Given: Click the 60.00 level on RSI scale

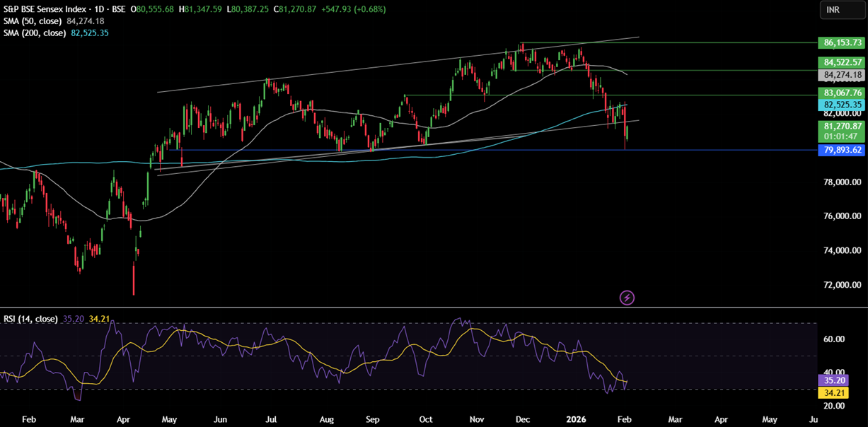Looking at the screenshot, I should point(835,339).
